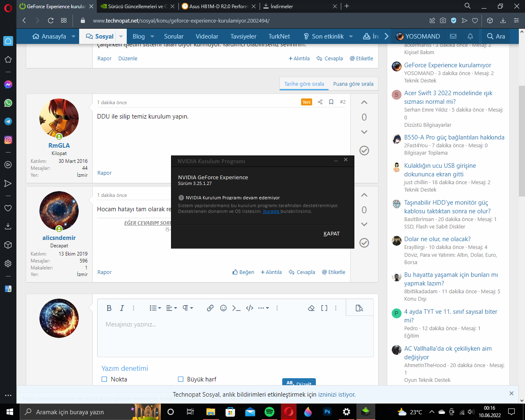Share post #2 via share icon
The width and height of the screenshot is (525, 420).
click(x=320, y=102)
